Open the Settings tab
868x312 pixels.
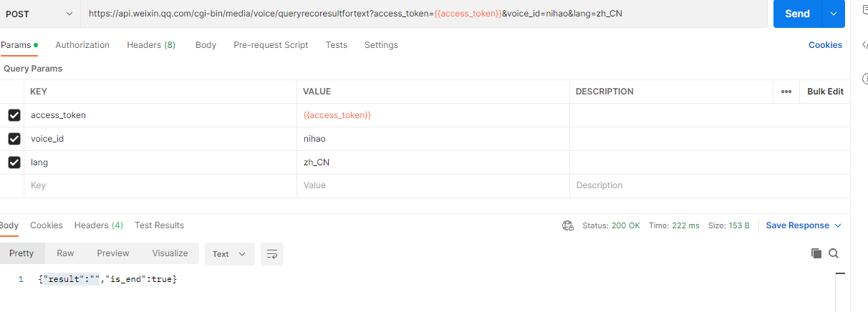[381, 45]
